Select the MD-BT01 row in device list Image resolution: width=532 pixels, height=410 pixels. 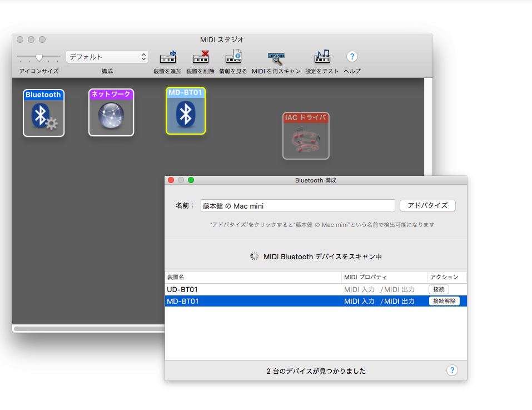click(x=316, y=301)
